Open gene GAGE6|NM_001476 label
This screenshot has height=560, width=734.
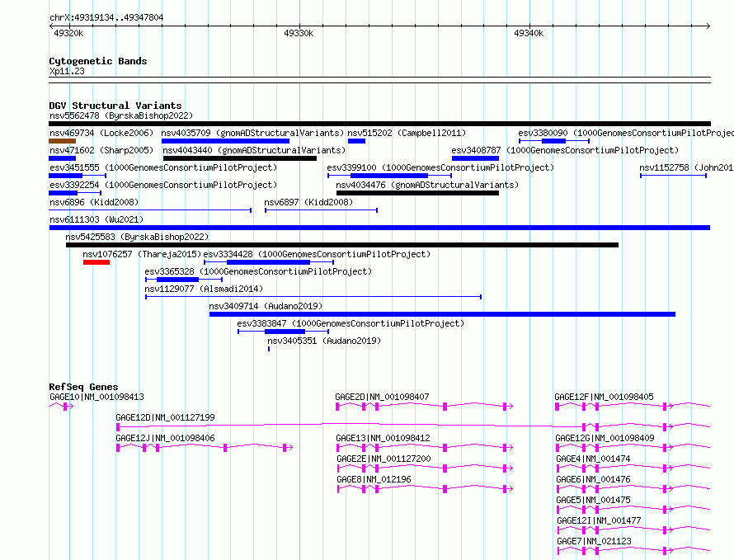click(593, 479)
